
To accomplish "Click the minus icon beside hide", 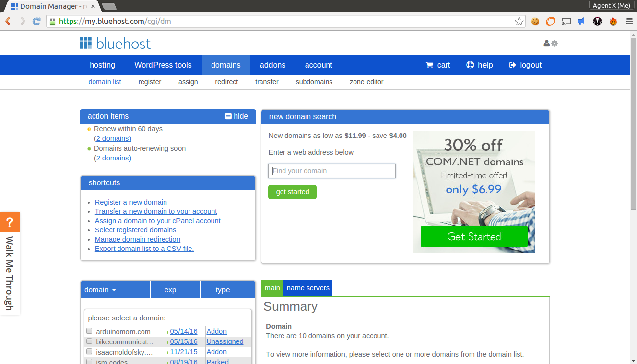I will click(228, 116).
